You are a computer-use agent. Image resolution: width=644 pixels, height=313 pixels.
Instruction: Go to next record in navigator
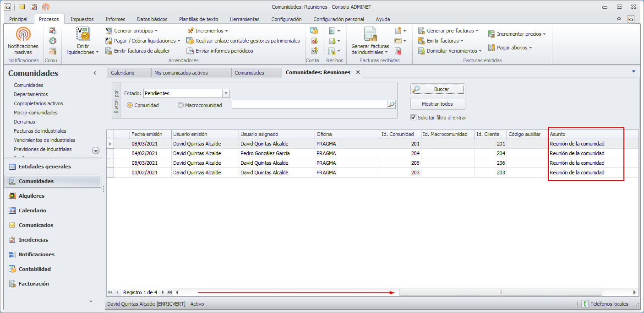(163, 292)
